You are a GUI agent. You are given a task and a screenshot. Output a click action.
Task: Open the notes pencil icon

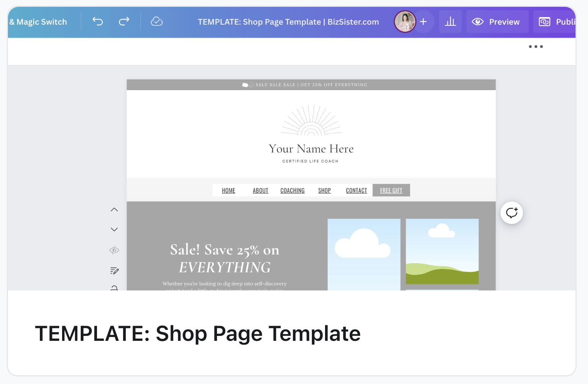(x=114, y=270)
